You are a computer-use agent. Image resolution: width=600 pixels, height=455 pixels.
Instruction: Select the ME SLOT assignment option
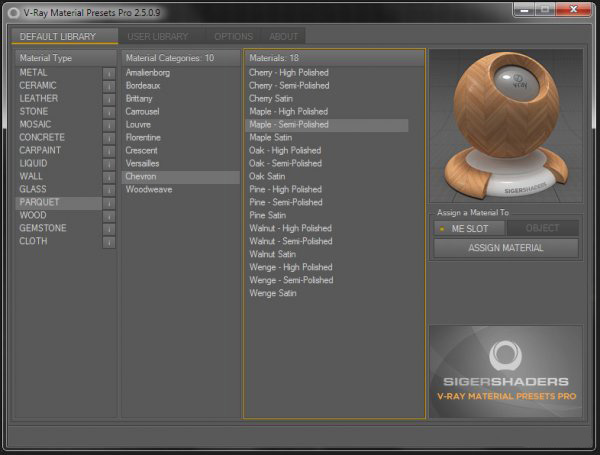(470, 228)
